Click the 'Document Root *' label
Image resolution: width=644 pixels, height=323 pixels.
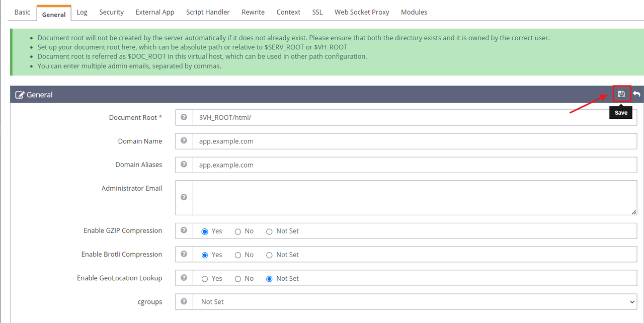[x=135, y=117]
